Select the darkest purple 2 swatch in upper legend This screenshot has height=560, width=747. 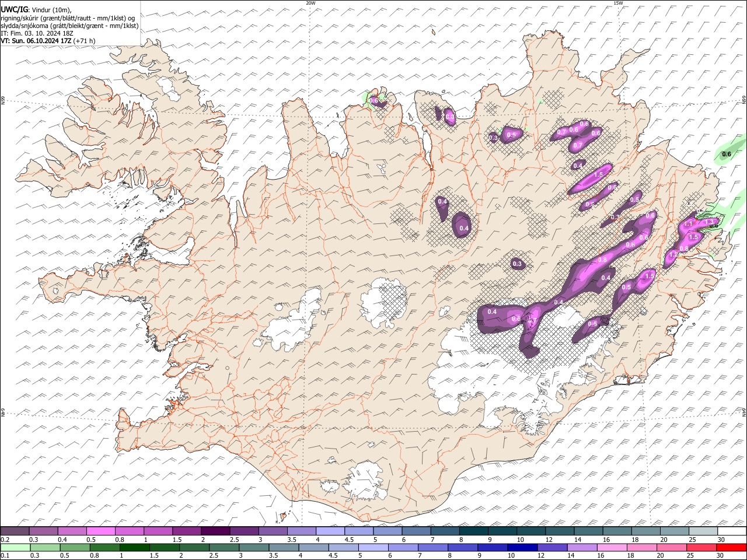pos(215,531)
